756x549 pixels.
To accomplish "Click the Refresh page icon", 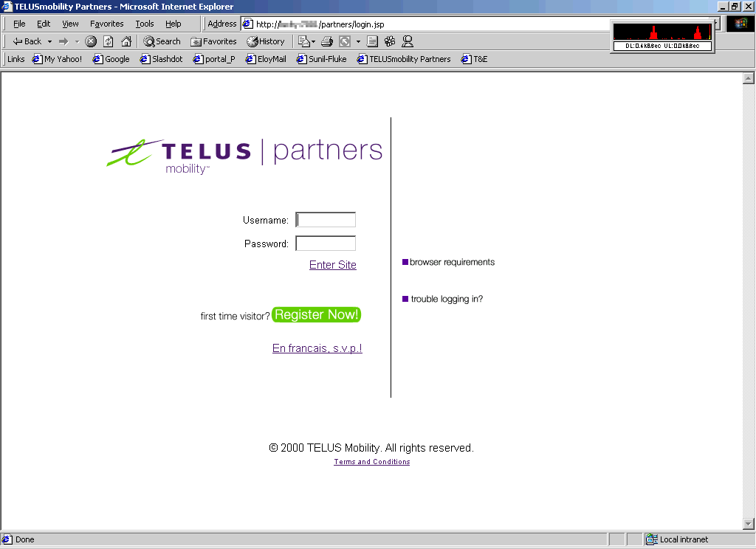I will click(109, 41).
